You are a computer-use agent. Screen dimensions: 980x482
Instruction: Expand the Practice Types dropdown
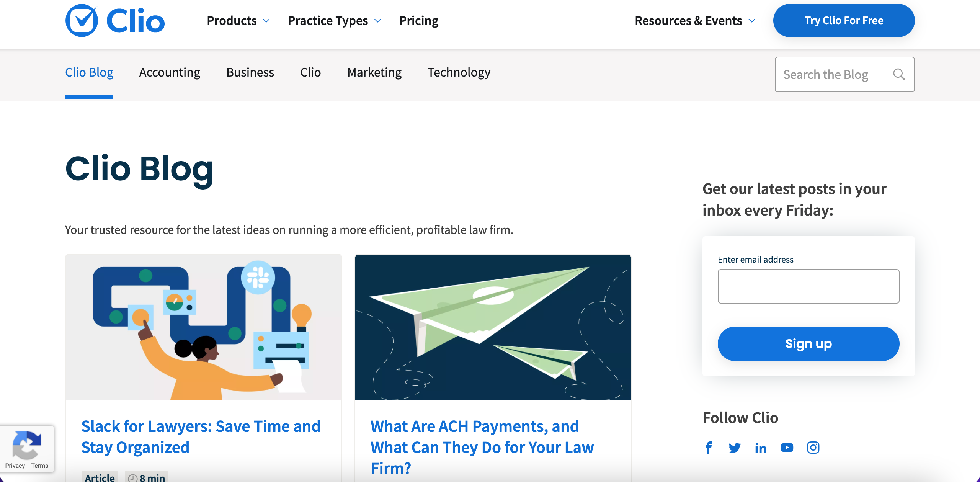click(x=334, y=21)
